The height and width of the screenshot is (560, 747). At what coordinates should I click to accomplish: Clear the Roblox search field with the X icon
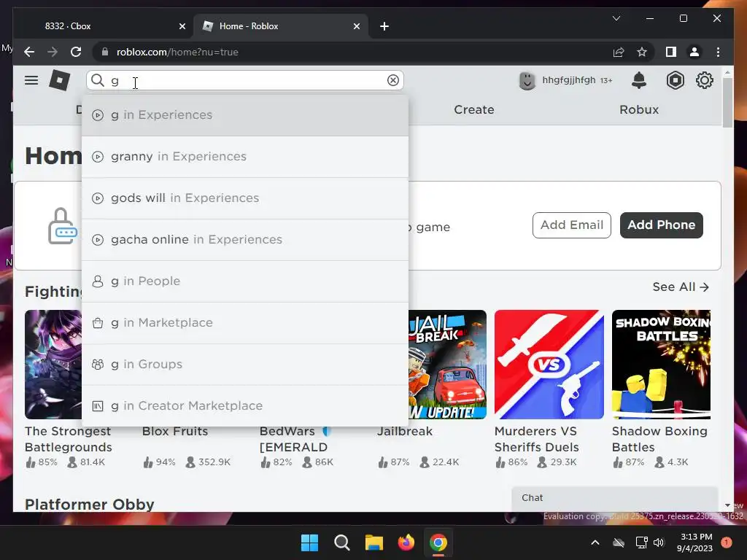pos(393,80)
